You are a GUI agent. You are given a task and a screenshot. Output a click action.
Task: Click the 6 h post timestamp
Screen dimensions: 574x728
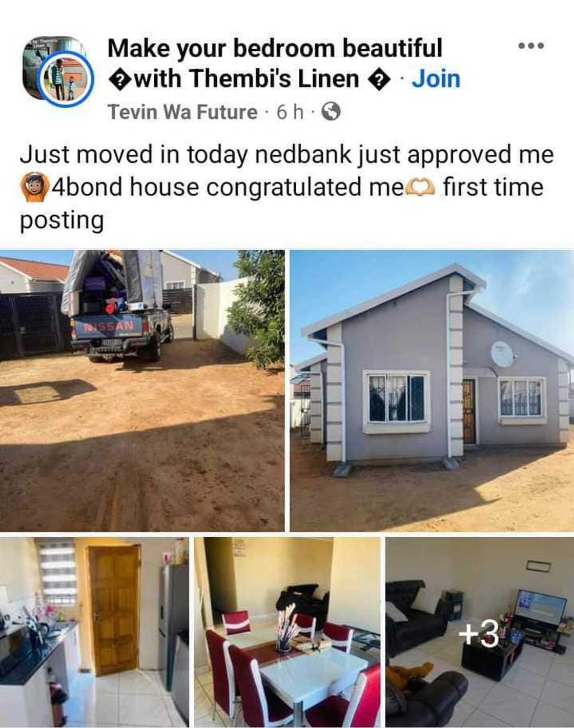(x=290, y=112)
